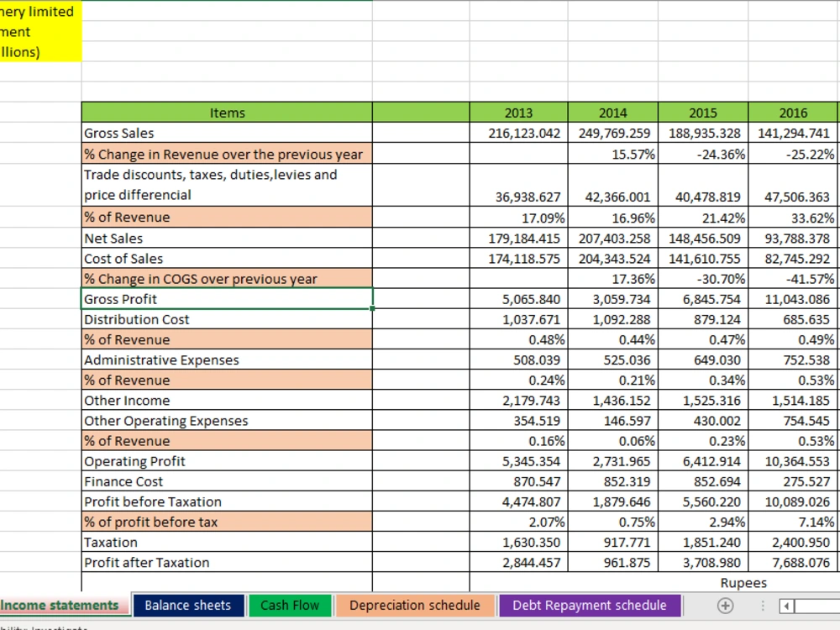The image size is (840, 630).
Task: Switch to the Balance sheets tab
Action: click(188, 605)
